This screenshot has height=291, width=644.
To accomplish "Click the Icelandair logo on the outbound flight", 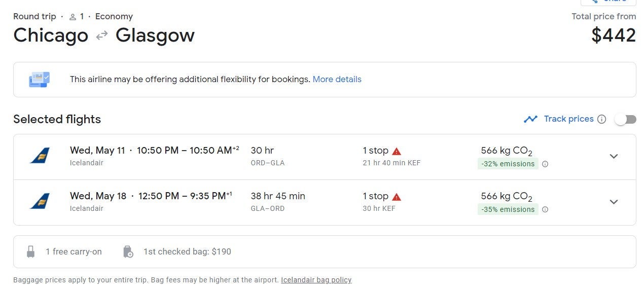I will (x=40, y=156).
